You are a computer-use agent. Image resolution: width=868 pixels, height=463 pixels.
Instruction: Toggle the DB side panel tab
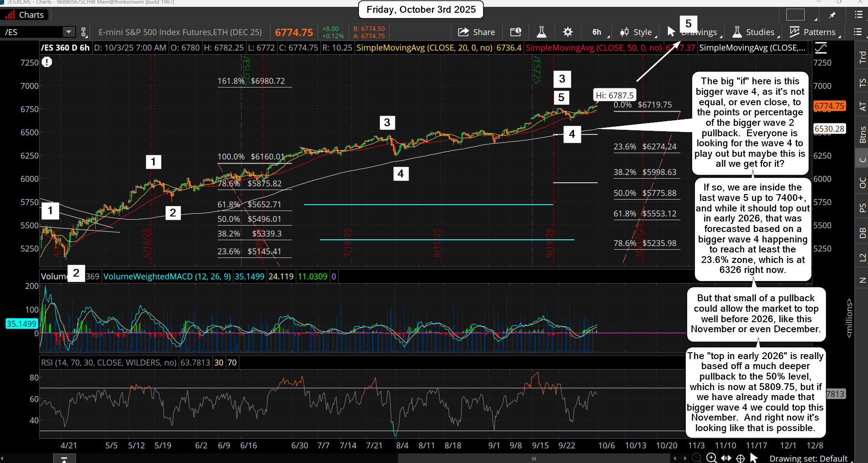pyautogui.click(x=862, y=233)
